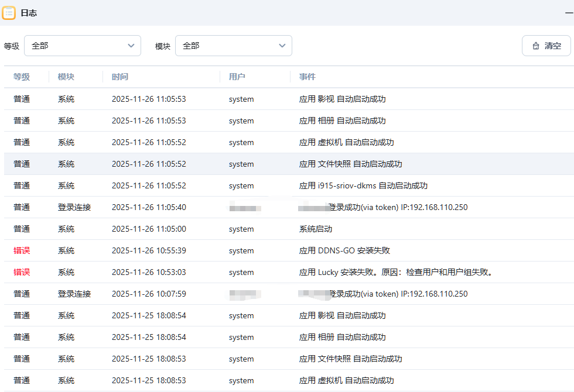Click the 虚拟机 自动启动成功 event at 11:05:52

pyautogui.click(x=346, y=142)
